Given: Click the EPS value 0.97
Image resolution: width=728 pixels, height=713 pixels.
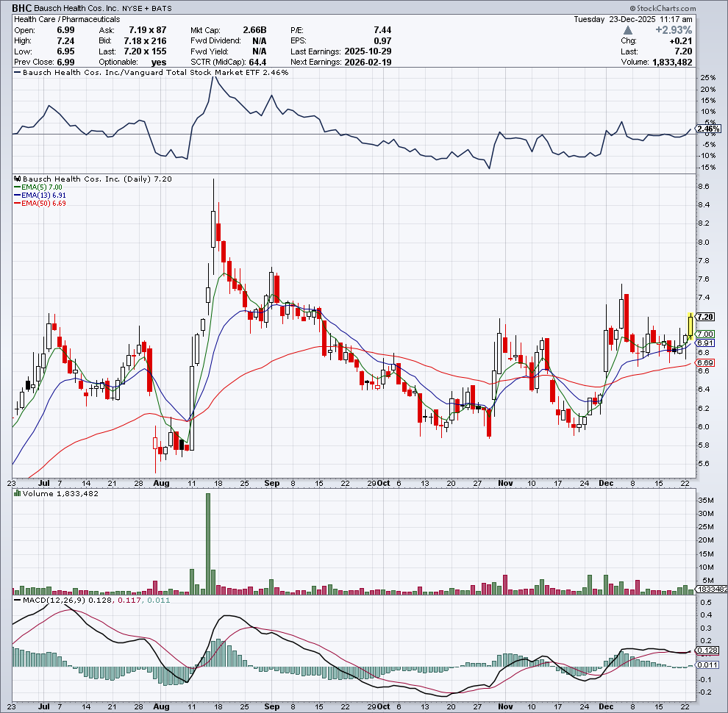Looking at the screenshot, I should coord(382,41).
